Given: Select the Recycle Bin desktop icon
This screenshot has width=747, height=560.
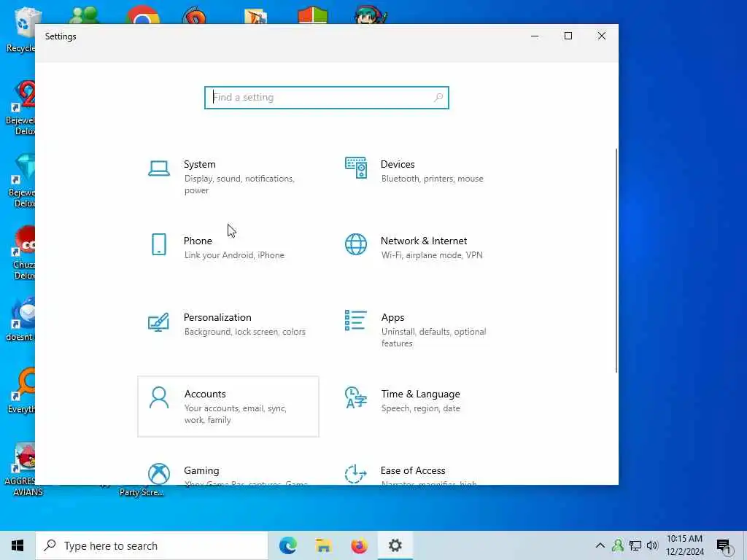Looking at the screenshot, I should [x=20, y=29].
